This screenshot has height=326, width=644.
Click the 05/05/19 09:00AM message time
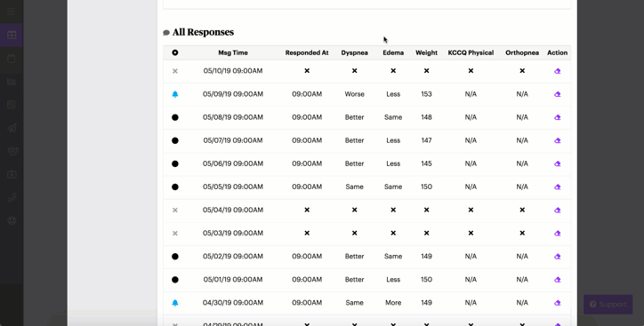[x=233, y=187]
